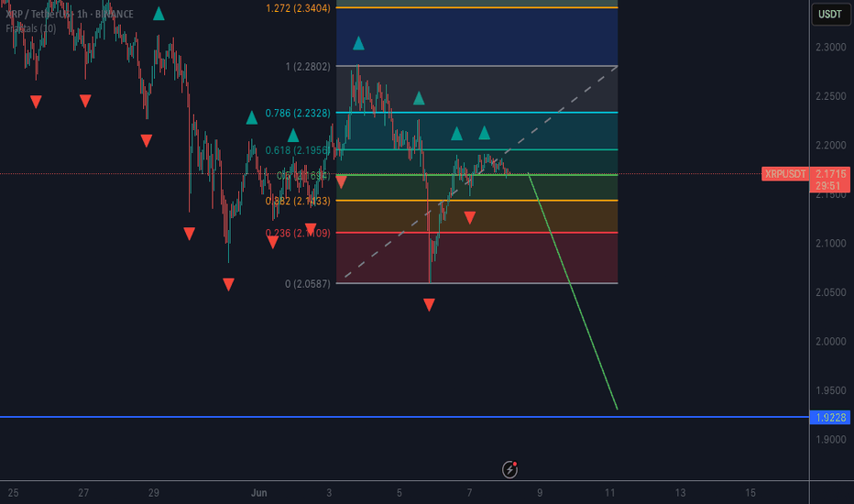This screenshot has width=854, height=504.
Task: Click the 11 date label on time axis
Action: [610, 493]
